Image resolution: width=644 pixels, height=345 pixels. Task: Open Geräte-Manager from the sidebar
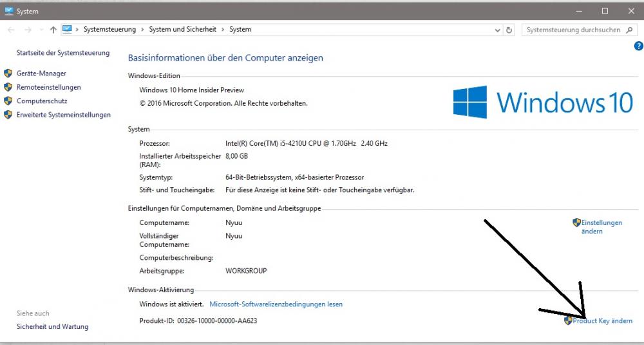41,74
